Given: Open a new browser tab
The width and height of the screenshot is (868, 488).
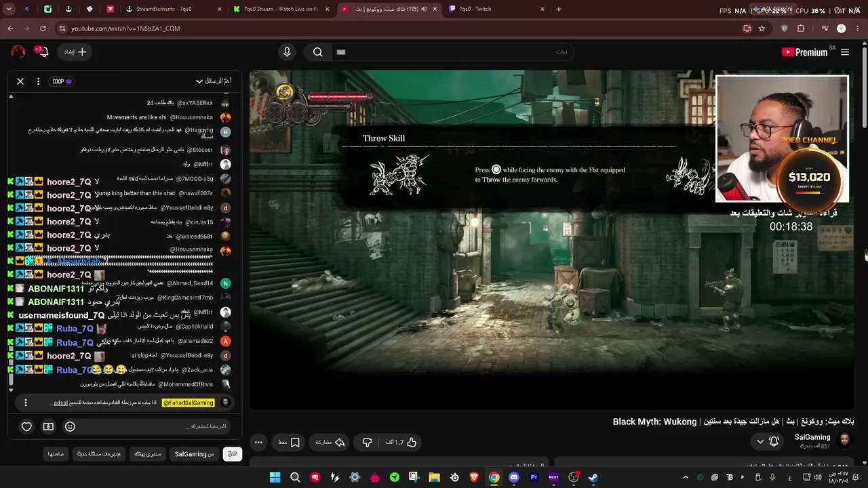Looking at the screenshot, I should [x=559, y=9].
